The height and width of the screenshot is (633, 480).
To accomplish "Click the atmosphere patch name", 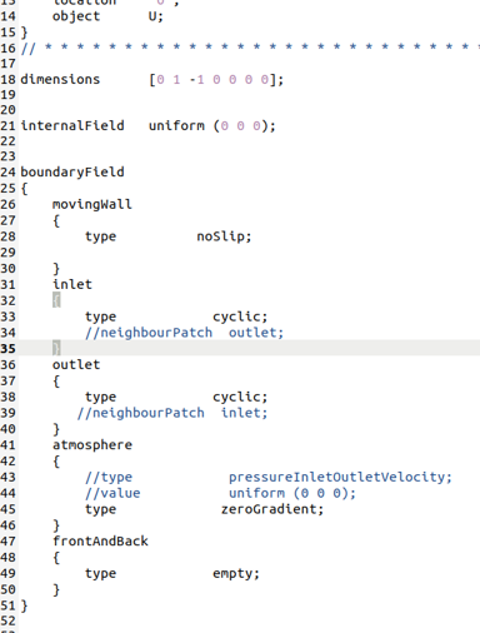I will pyautogui.click(x=92, y=445).
